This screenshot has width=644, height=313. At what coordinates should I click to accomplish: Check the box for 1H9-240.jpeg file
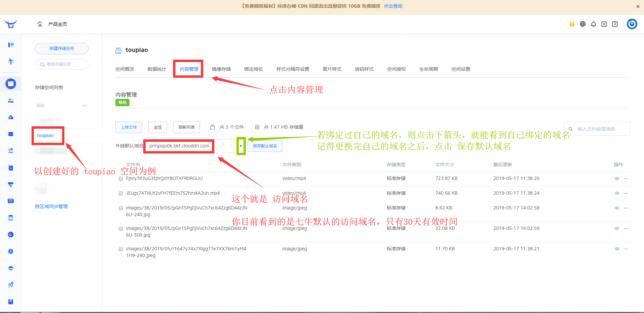(121, 249)
